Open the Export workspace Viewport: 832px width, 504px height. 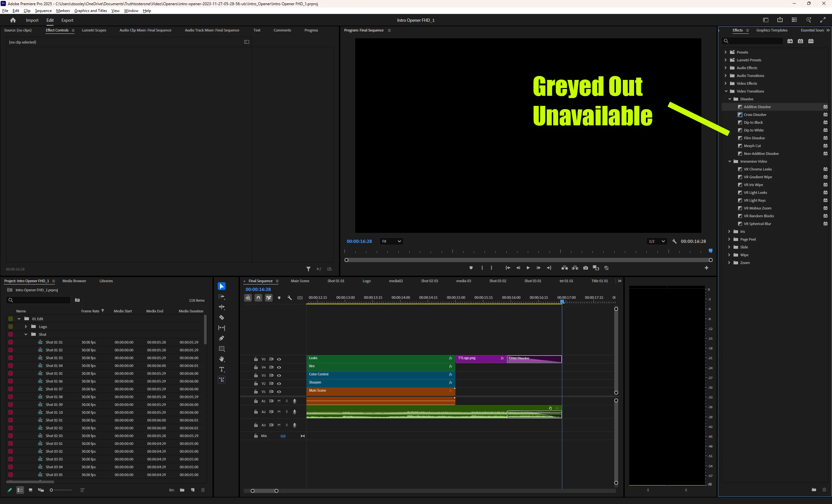tap(67, 20)
